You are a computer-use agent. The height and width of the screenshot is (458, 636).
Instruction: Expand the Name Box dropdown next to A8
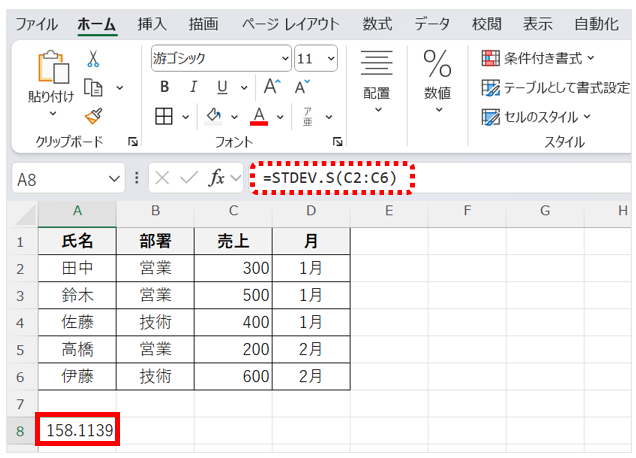[x=115, y=178]
